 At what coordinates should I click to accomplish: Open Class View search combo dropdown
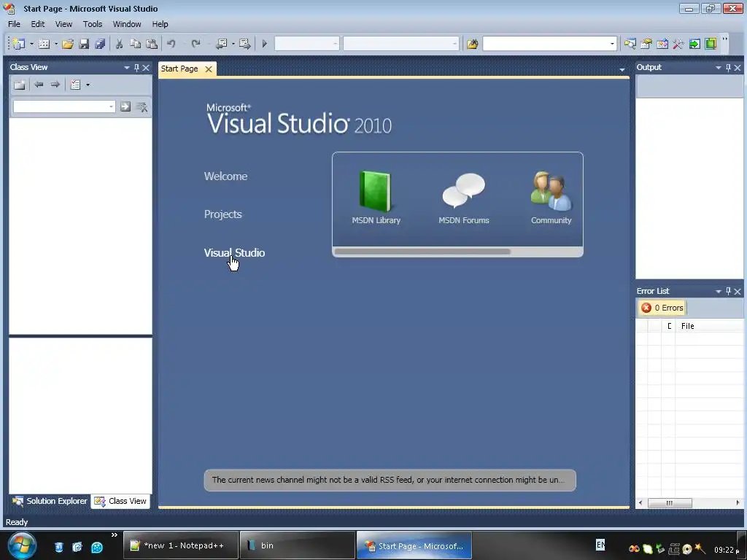pyautogui.click(x=111, y=106)
